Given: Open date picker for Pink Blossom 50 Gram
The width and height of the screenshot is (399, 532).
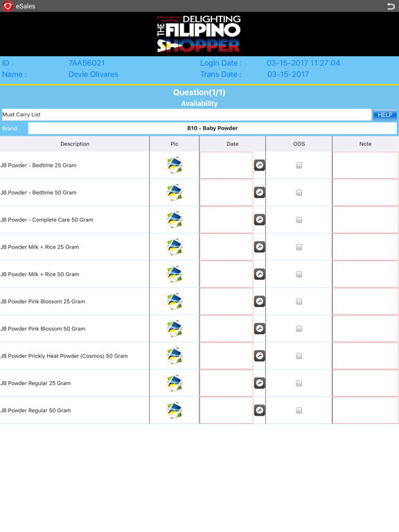Looking at the screenshot, I should pos(260,328).
